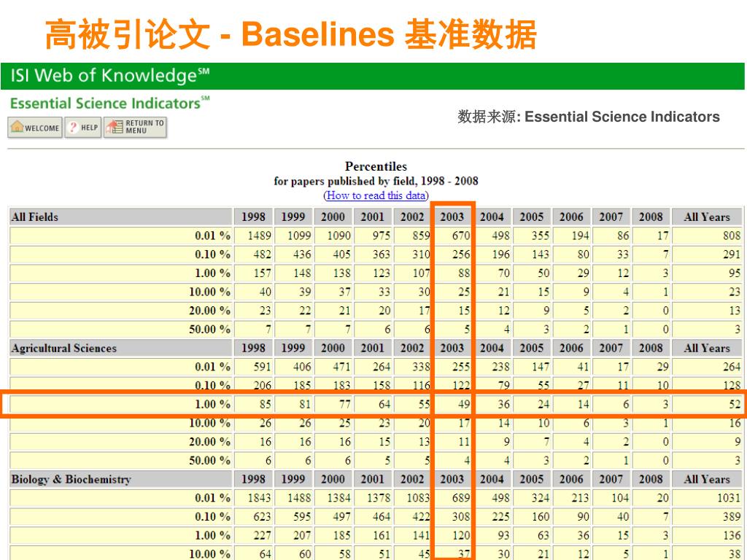Select the All Fields cell value 1489
The image size is (747, 560).
pos(259,236)
